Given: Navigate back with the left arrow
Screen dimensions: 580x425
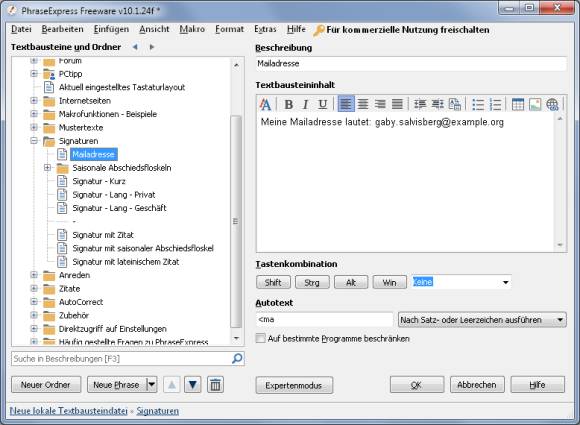Looking at the screenshot, I should 135,47.
